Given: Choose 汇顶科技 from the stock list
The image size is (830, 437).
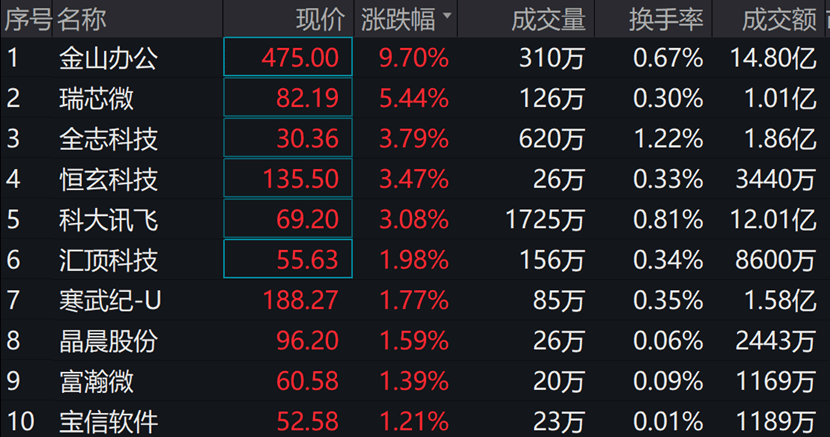Looking at the screenshot, I should pos(108,260).
